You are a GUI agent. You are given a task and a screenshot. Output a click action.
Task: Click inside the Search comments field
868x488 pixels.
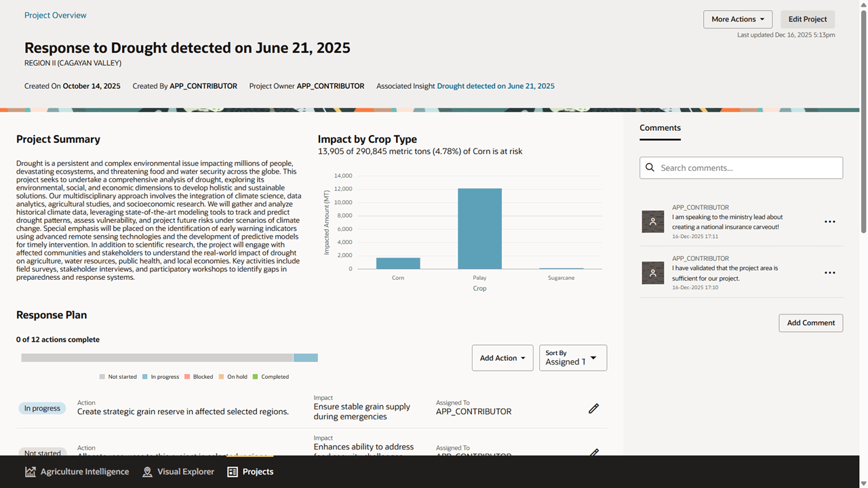point(739,167)
